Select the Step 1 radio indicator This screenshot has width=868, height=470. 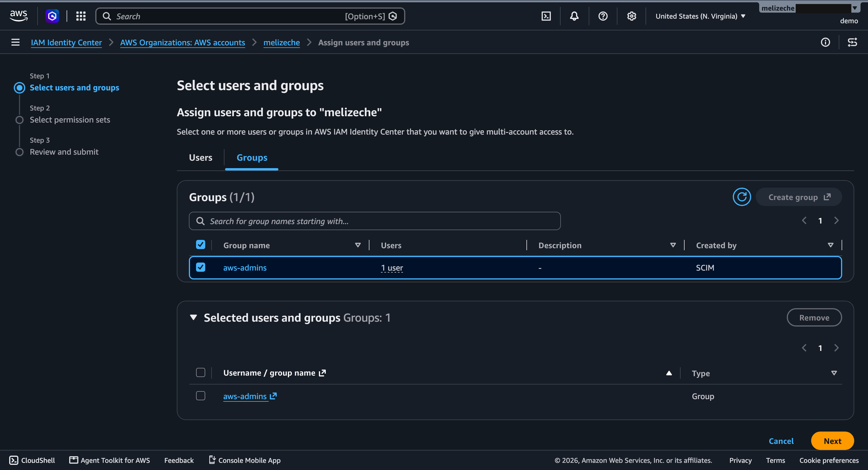click(x=20, y=88)
